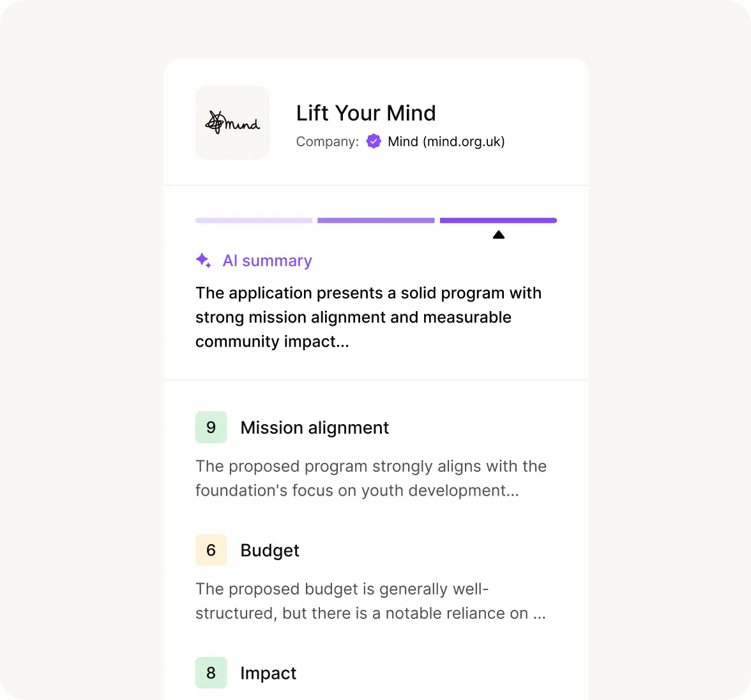Viewport: 751px width, 700px height.
Task: Click the black triangle score marker
Action: point(499,235)
